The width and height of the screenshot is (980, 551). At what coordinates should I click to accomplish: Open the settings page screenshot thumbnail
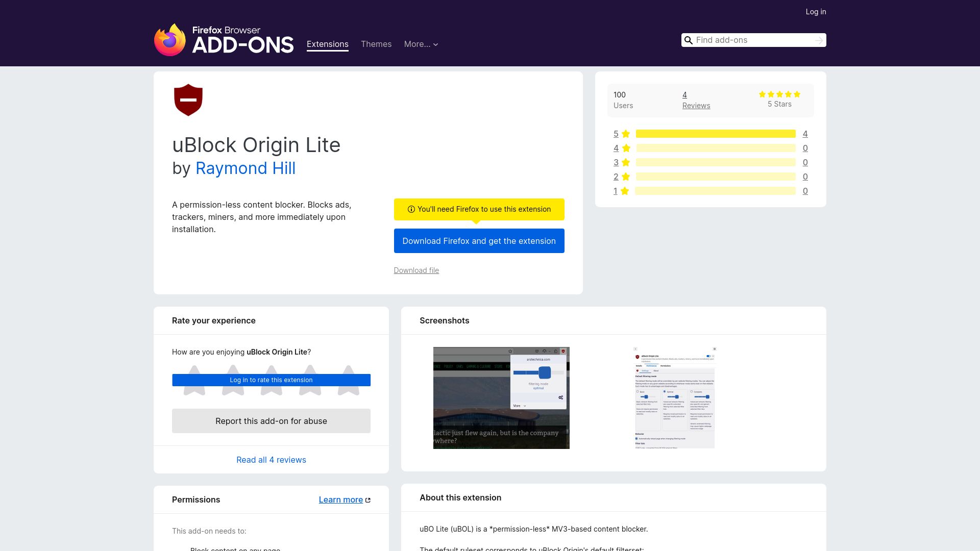click(x=674, y=398)
